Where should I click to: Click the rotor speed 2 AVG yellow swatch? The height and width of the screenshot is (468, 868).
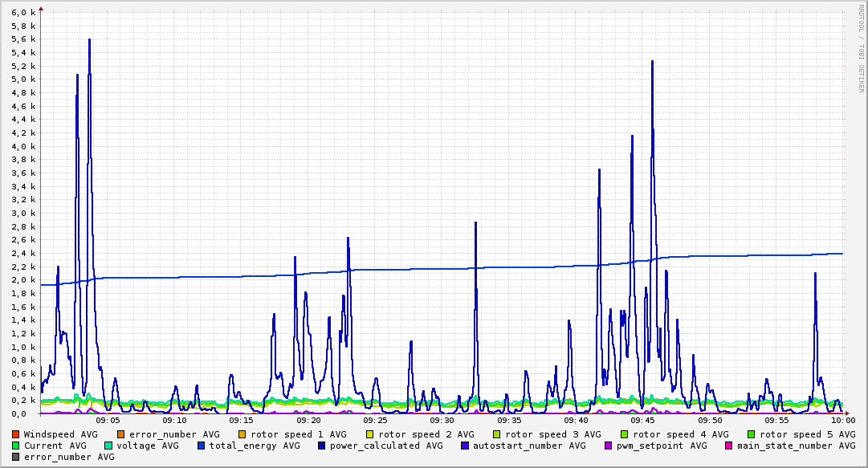[370, 435]
